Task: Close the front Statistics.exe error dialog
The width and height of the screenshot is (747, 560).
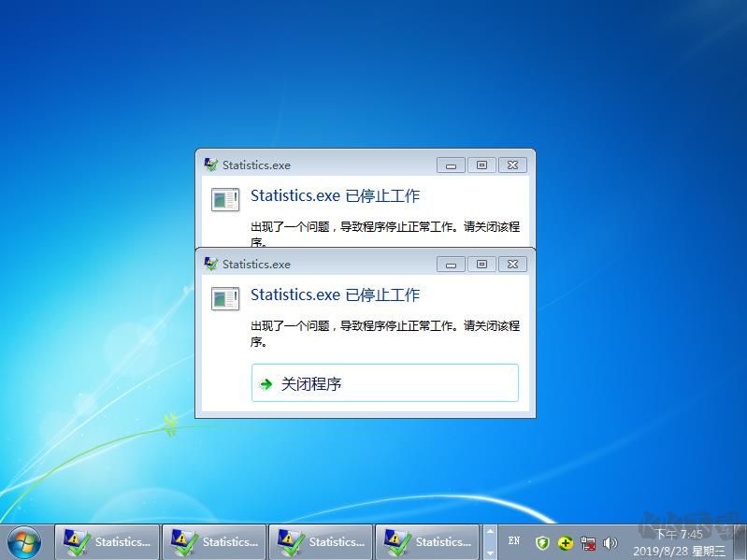Action: coord(512,264)
